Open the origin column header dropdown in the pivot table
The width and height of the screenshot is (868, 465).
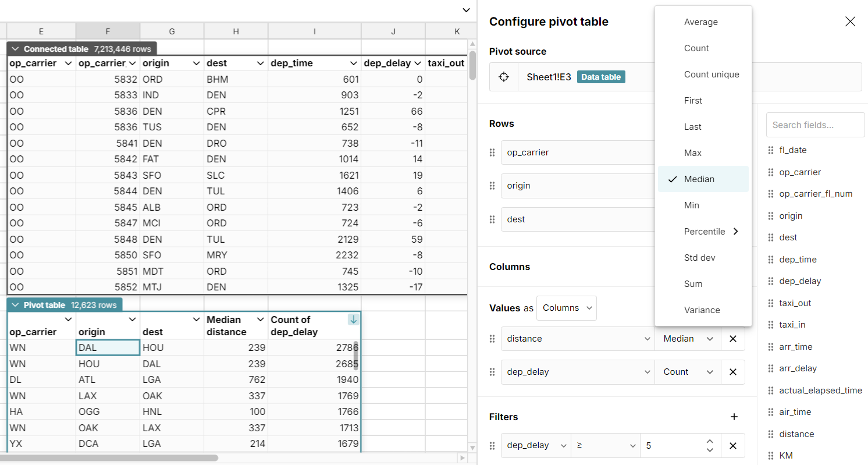[132, 320]
